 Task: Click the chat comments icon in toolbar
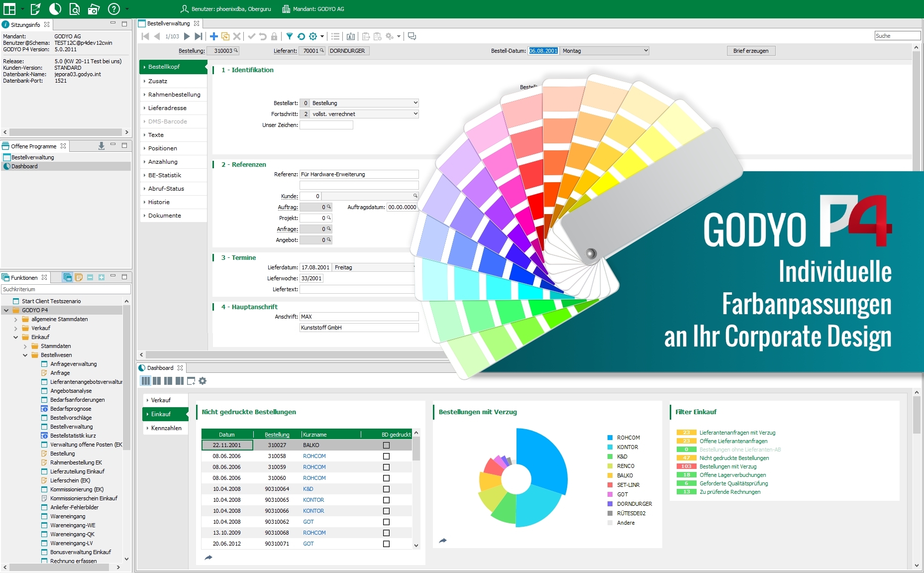click(412, 36)
